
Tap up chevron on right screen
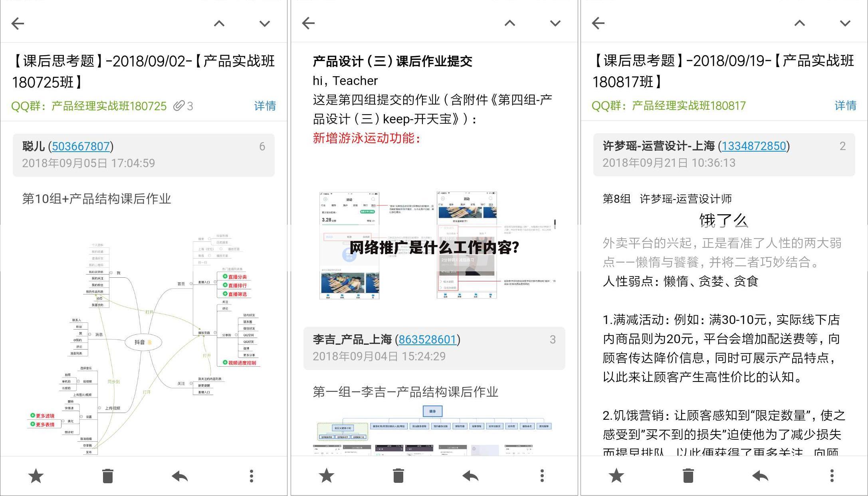(x=800, y=23)
